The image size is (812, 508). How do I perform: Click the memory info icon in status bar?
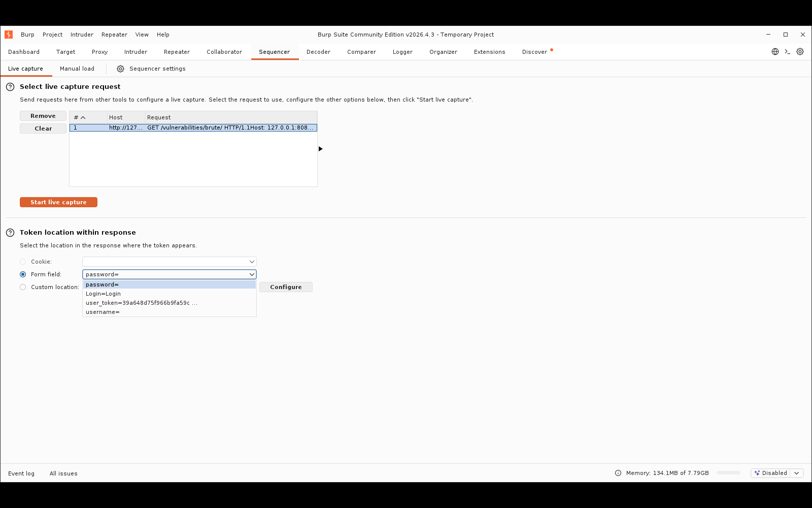[x=618, y=473]
